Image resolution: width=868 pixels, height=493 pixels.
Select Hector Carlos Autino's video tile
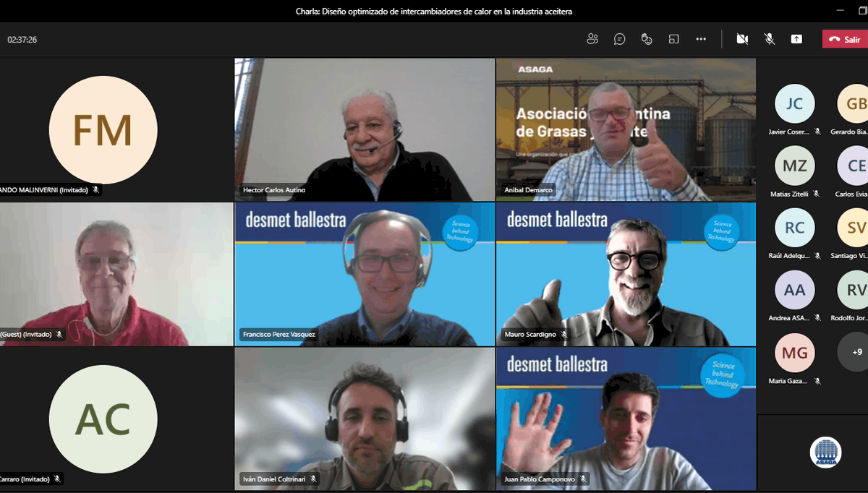tap(365, 129)
